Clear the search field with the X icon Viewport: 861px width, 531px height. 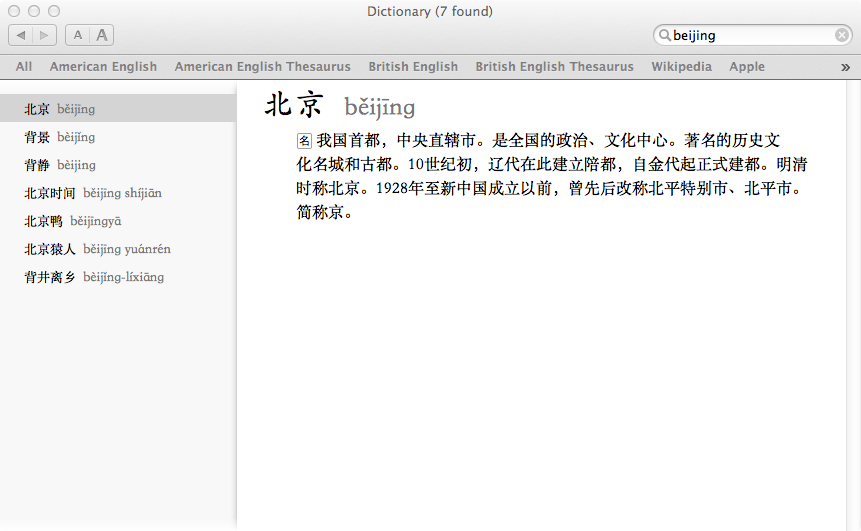841,35
